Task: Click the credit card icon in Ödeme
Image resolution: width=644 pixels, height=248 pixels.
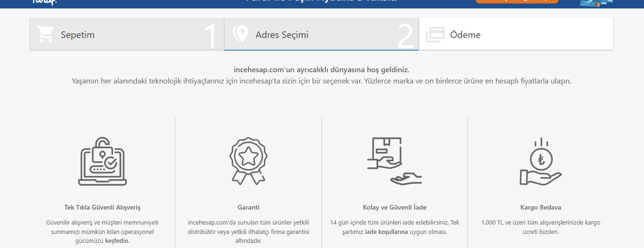Action: [x=435, y=35]
